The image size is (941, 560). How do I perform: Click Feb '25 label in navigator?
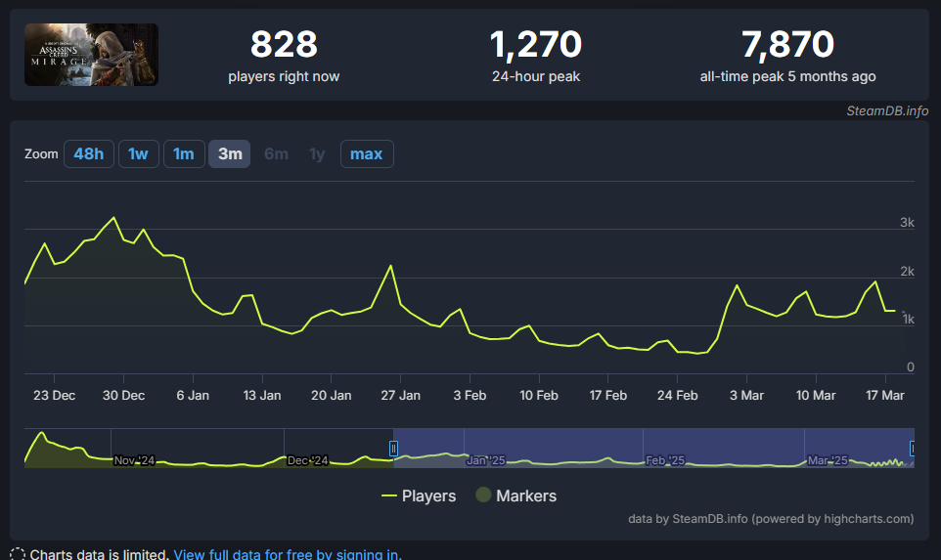pos(665,460)
